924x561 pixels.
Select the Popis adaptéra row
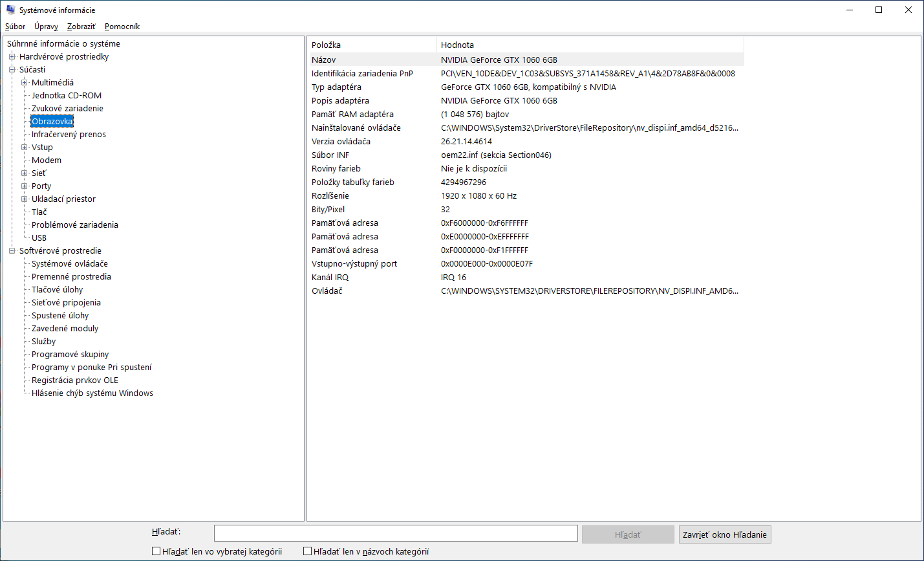tap(526, 100)
